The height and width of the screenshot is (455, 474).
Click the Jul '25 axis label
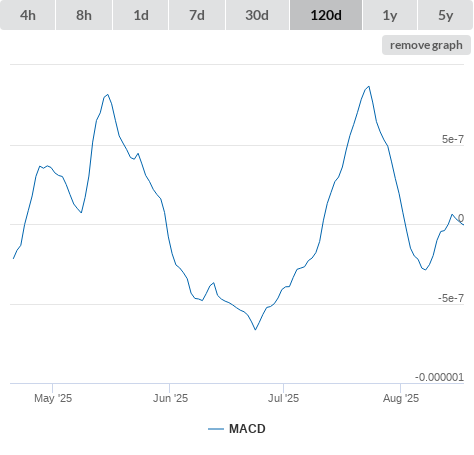click(284, 398)
